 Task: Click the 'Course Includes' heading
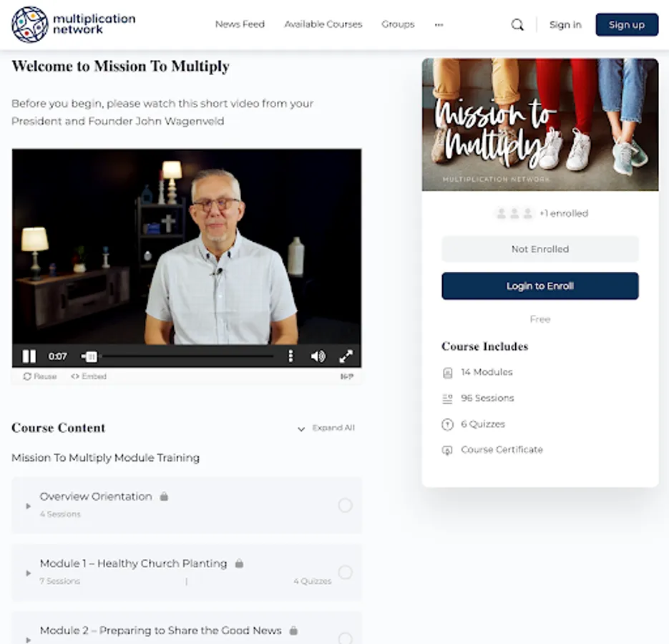[484, 346]
